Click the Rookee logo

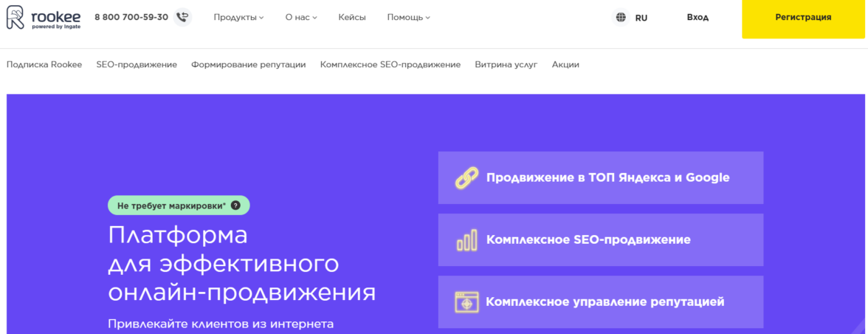[x=44, y=17]
